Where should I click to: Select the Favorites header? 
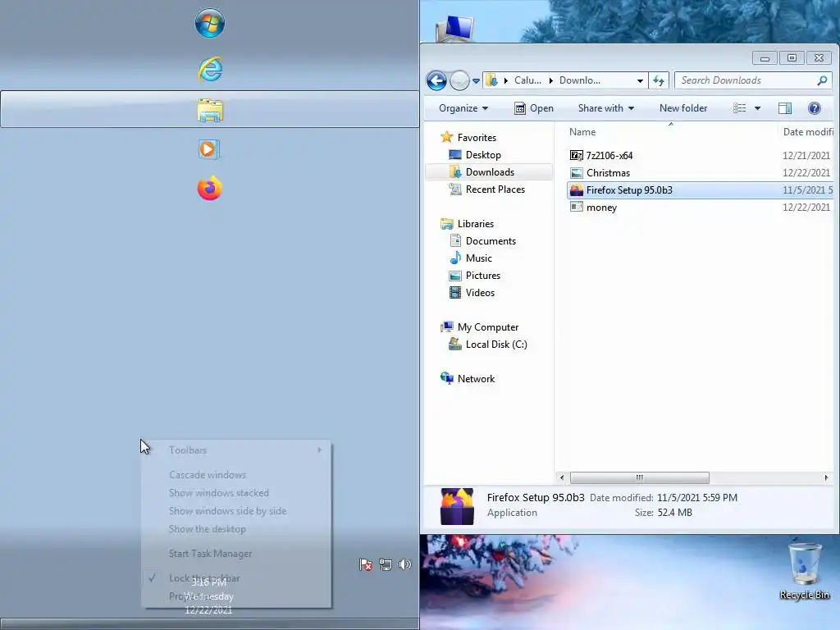(477, 138)
